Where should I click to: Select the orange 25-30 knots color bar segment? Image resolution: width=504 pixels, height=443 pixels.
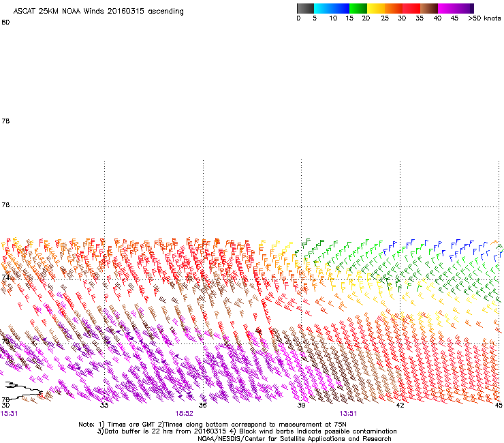coord(394,8)
